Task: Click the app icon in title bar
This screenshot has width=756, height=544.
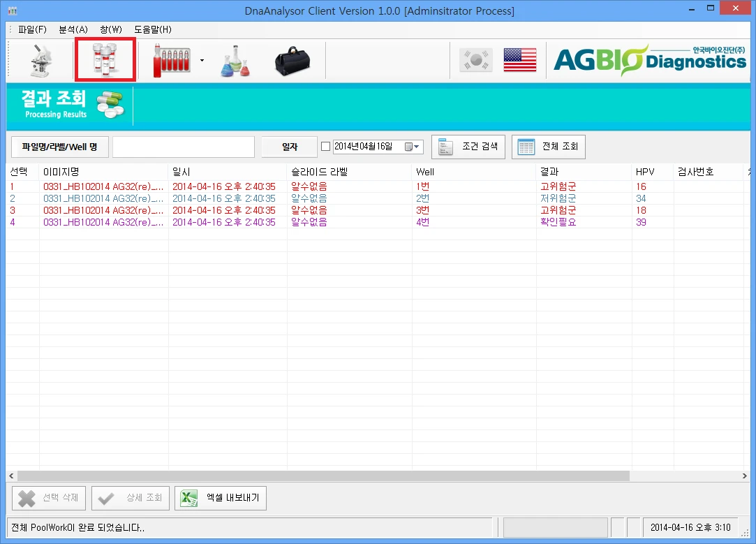Action: coord(13,10)
